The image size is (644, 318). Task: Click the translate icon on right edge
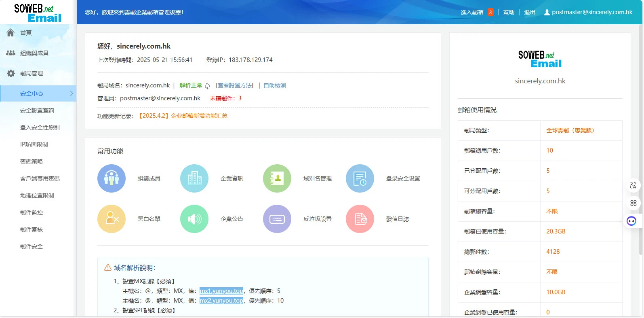tap(633, 185)
